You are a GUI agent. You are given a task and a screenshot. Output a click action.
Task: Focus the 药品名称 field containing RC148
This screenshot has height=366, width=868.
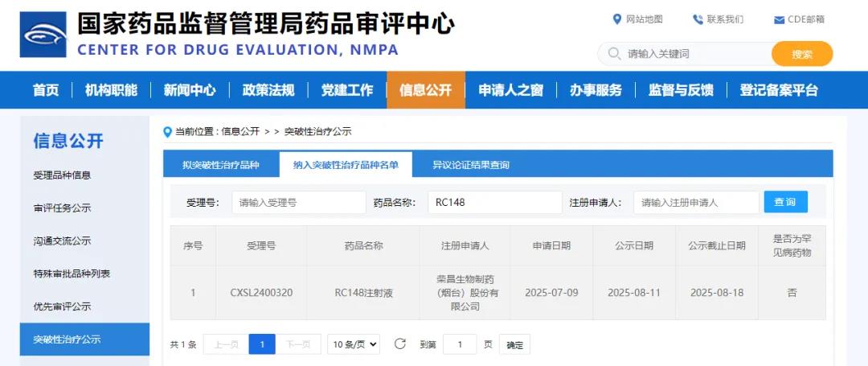(495, 203)
